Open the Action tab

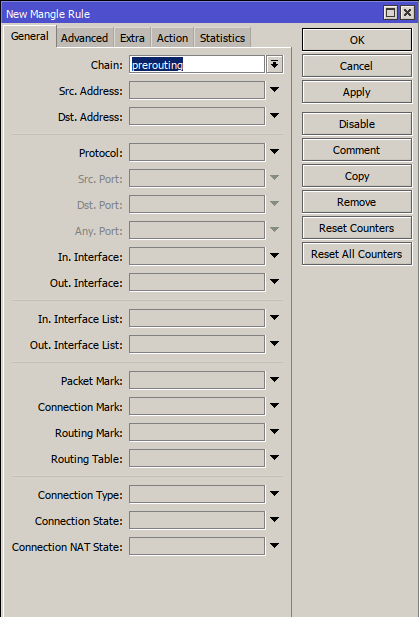(172, 38)
